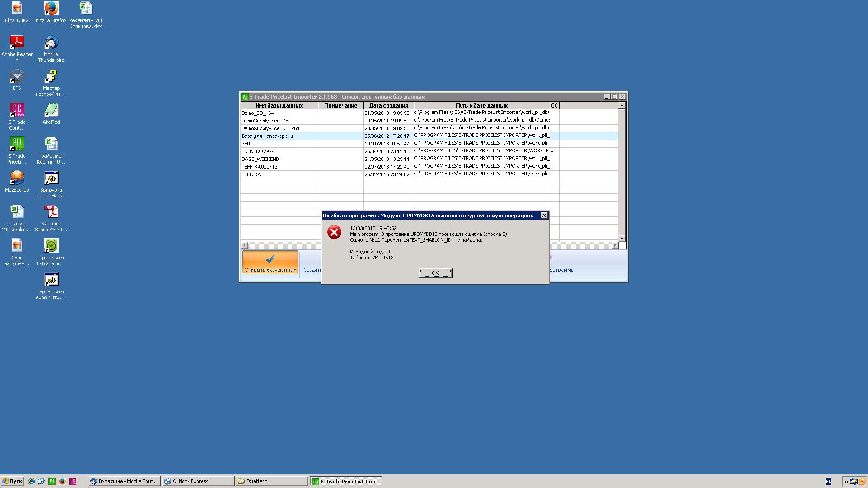Viewport: 868px width, 488px height.
Task: Open the E-Trade PriceList desktop shortcut
Action: pos(17,150)
